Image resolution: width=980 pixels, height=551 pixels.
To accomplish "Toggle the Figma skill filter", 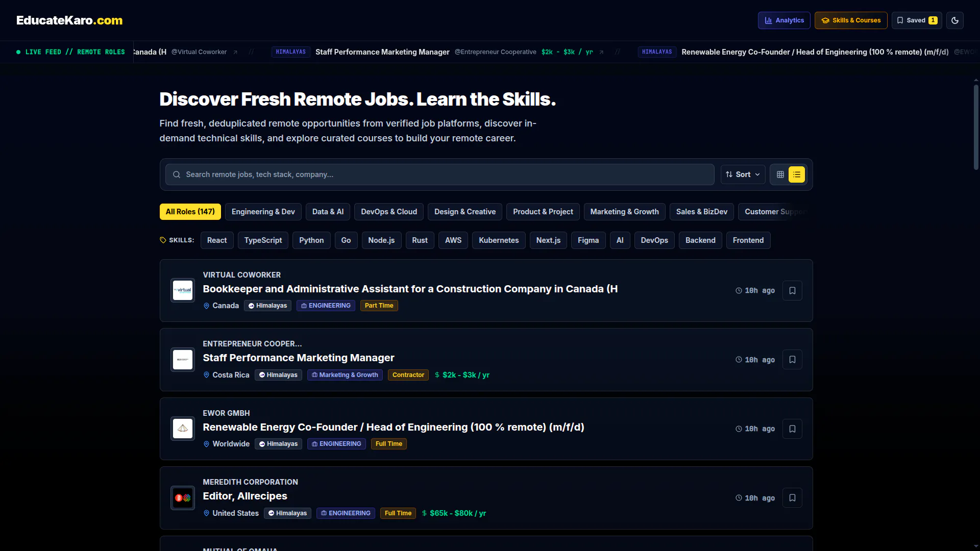I will (x=588, y=240).
